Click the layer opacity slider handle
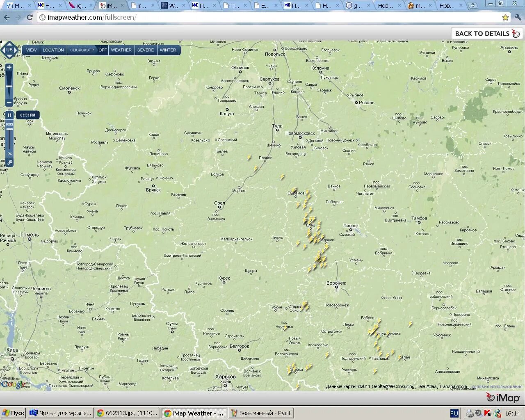The height and width of the screenshot is (420, 525). coord(9,129)
